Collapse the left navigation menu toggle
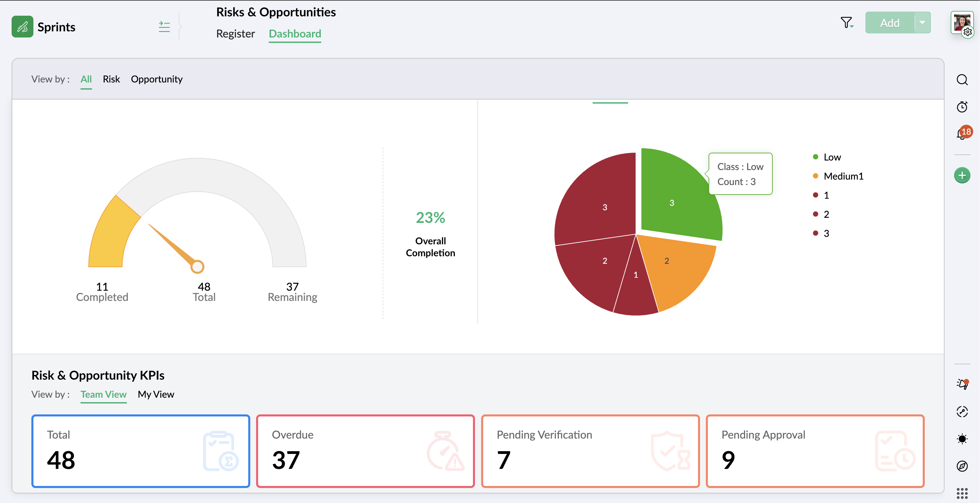Viewport: 980px width, 503px height. (x=164, y=27)
